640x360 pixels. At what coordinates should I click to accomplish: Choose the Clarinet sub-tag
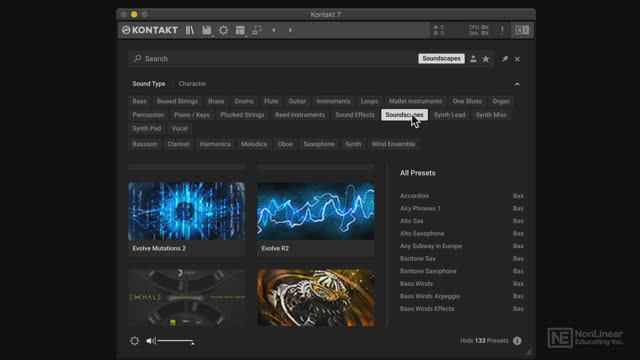pos(178,144)
